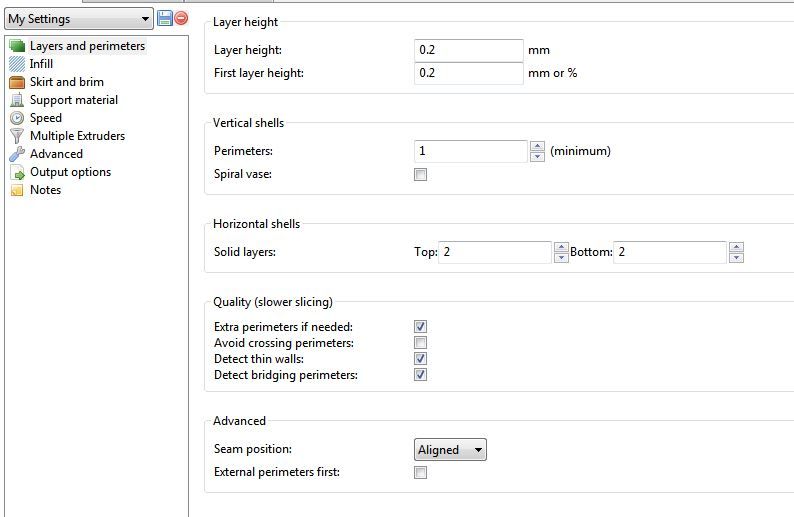
Task: Select Layers and perimeters page
Action: [87, 46]
